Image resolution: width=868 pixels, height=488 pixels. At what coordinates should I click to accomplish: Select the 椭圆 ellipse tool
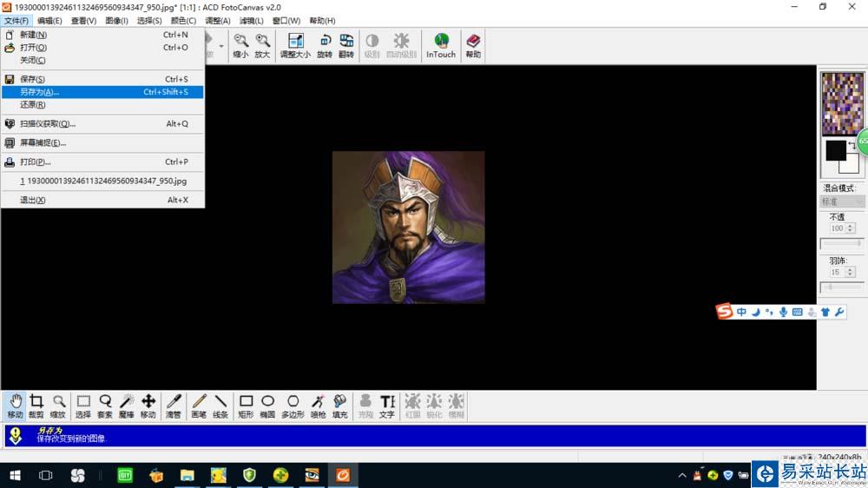(267, 406)
